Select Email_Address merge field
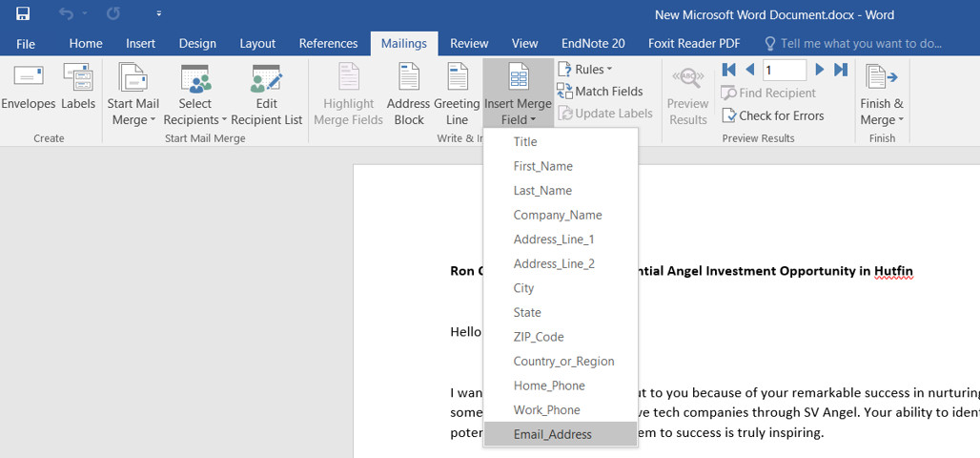The image size is (980, 458). pos(553,434)
